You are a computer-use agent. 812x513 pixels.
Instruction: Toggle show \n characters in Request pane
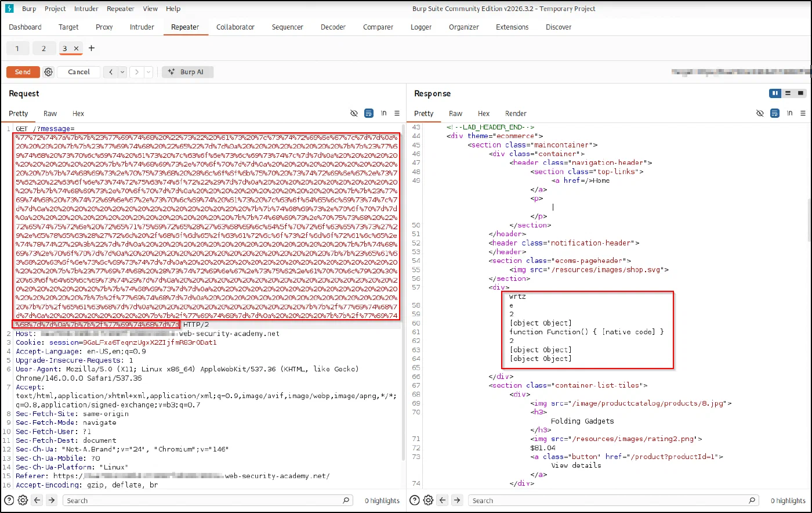click(383, 113)
